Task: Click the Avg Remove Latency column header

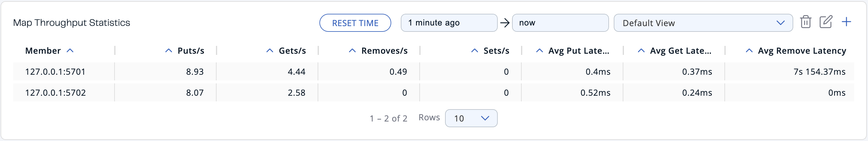Action: pyautogui.click(x=802, y=51)
